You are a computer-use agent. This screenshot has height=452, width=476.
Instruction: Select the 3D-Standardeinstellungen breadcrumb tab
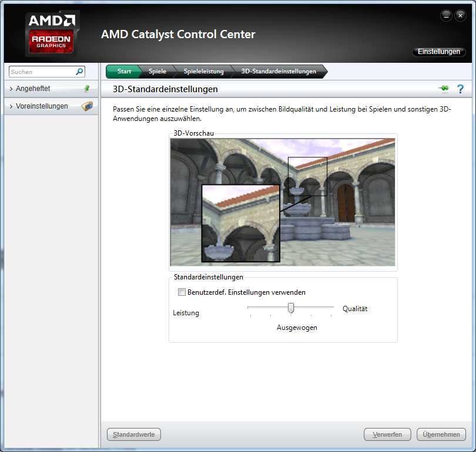point(279,72)
